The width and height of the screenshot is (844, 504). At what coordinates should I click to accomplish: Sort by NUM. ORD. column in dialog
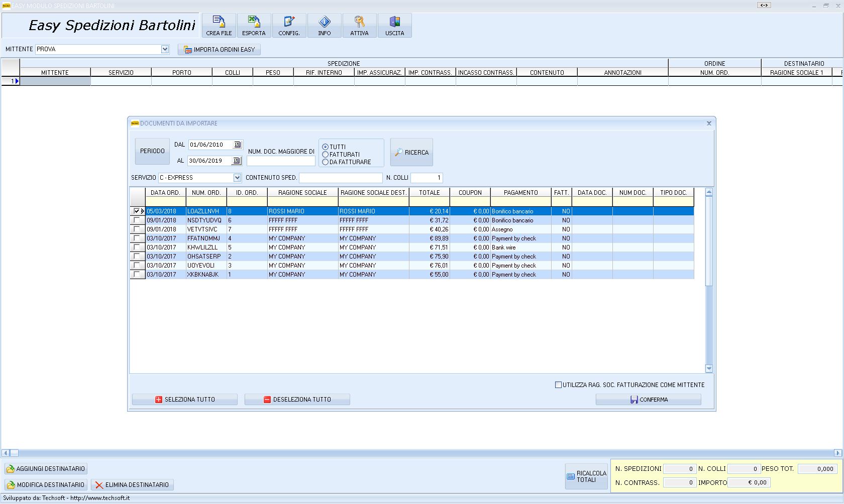pyautogui.click(x=206, y=193)
